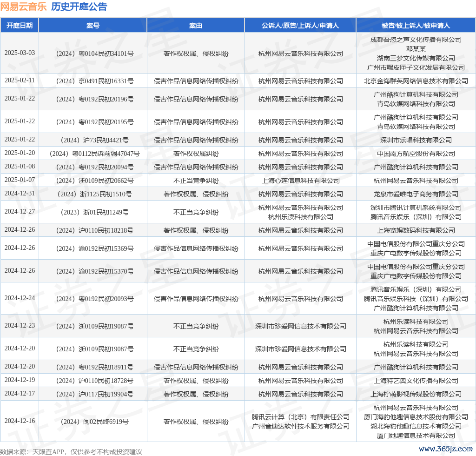Image resolution: width=476 pixels, height=456 pixels.
Task: Select the date cell 2024-12-27
Action: point(20,211)
